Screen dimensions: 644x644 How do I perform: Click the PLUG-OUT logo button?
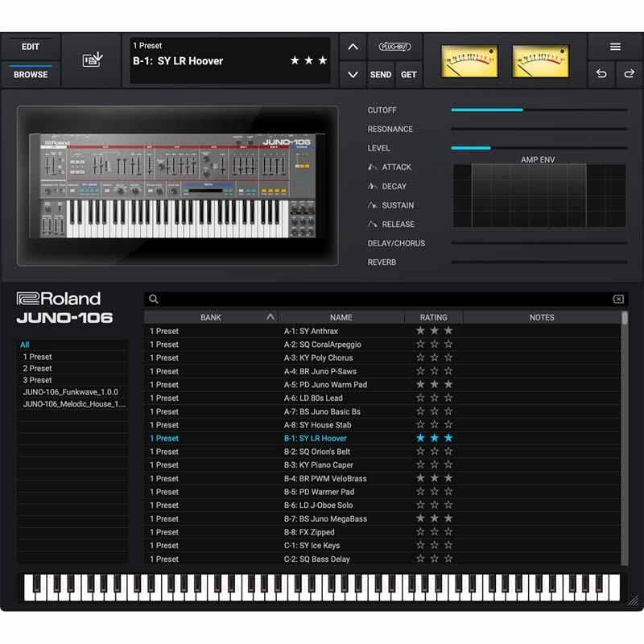[x=394, y=47]
